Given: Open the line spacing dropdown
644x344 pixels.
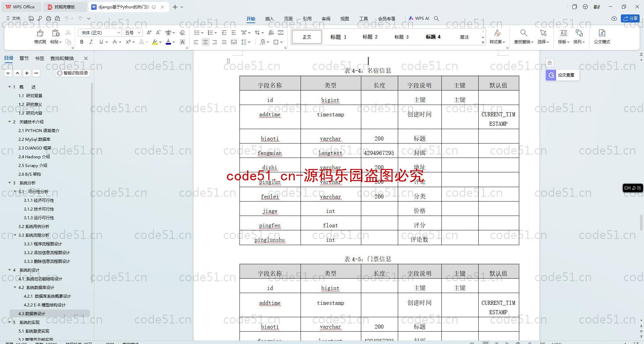Looking at the screenshot, I should click(x=249, y=42).
